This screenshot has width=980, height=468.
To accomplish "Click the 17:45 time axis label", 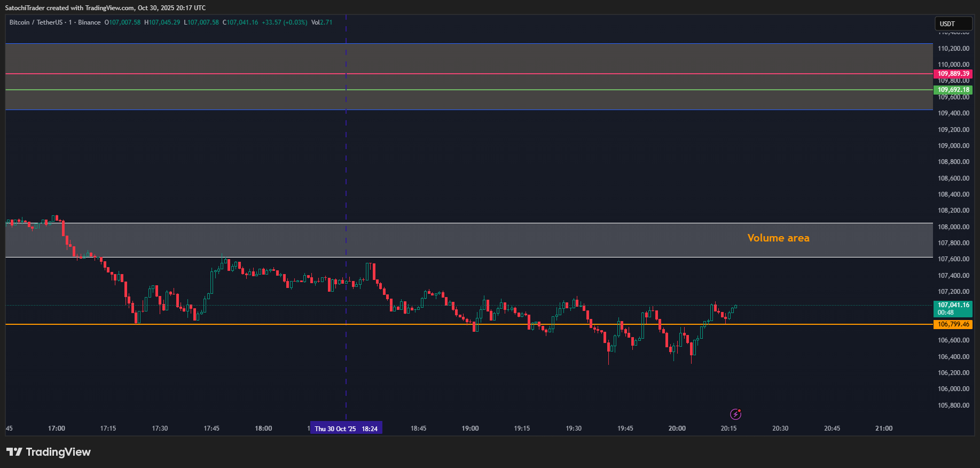I will click(211, 428).
